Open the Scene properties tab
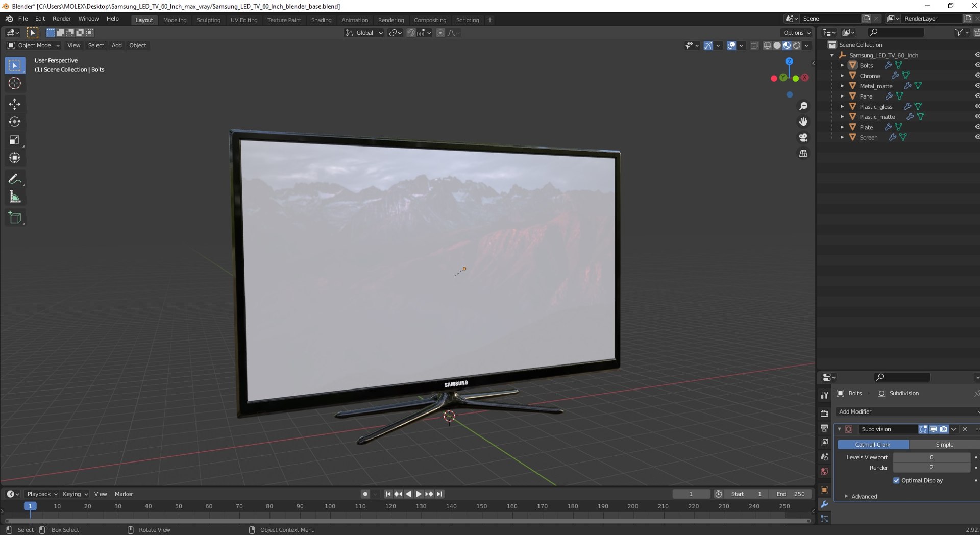The image size is (980, 535). (824, 457)
